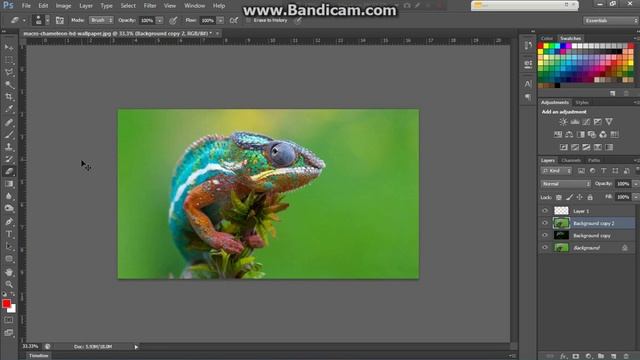Image resolution: width=640 pixels, height=360 pixels.
Task: Enable the Erase to History checkbox
Action: [x=248, y=20]
